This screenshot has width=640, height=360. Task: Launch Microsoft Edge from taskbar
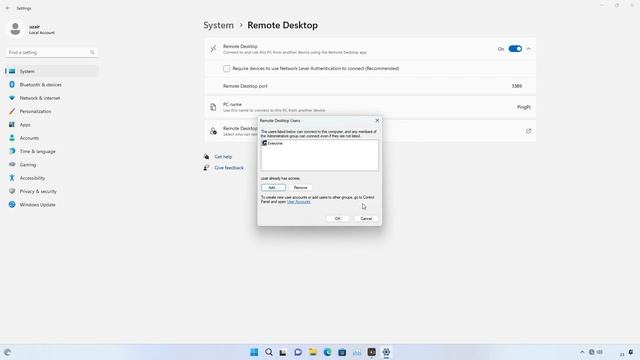pyautogui.click(x=327, y=352)
